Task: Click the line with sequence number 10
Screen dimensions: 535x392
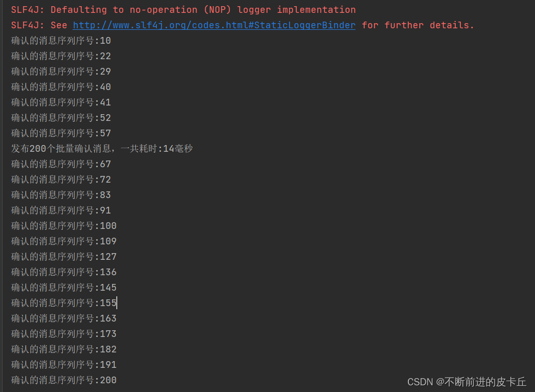Action: click(61, 41)
